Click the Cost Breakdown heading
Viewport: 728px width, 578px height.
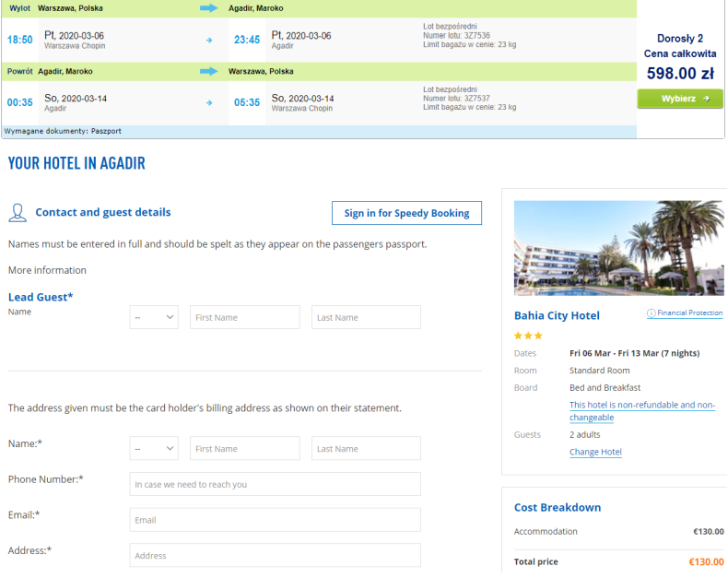coord(558,507)
